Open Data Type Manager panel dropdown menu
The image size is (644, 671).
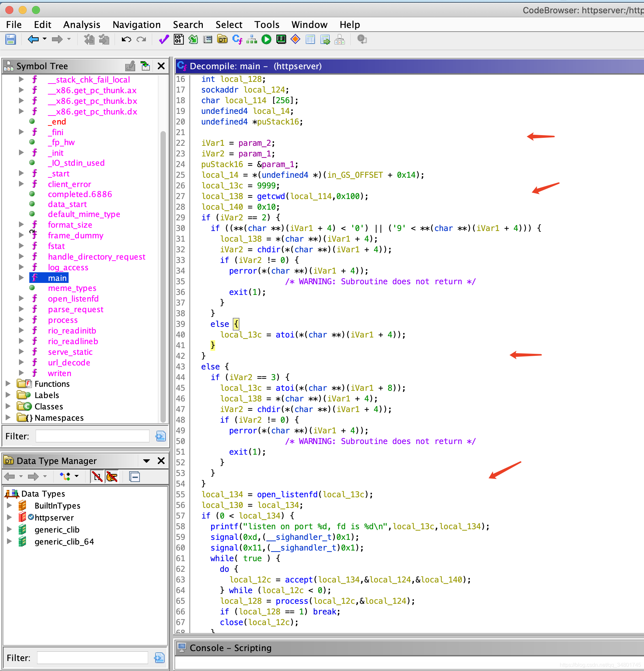[147, 461]
